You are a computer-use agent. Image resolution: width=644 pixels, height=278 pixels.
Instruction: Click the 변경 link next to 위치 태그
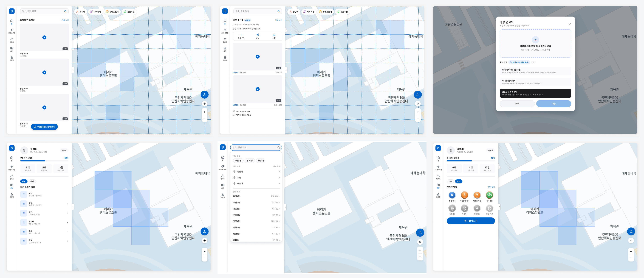[x=533, y=62]
